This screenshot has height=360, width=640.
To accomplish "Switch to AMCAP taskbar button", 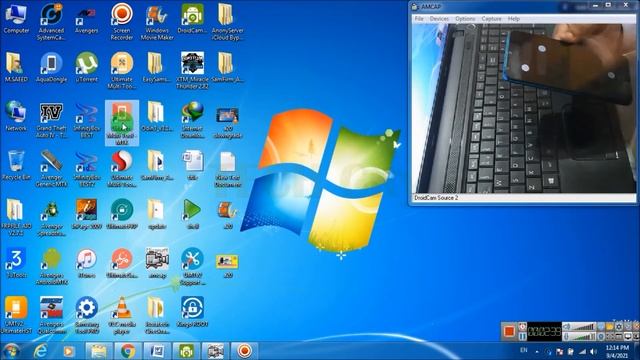I will [216, 351].
